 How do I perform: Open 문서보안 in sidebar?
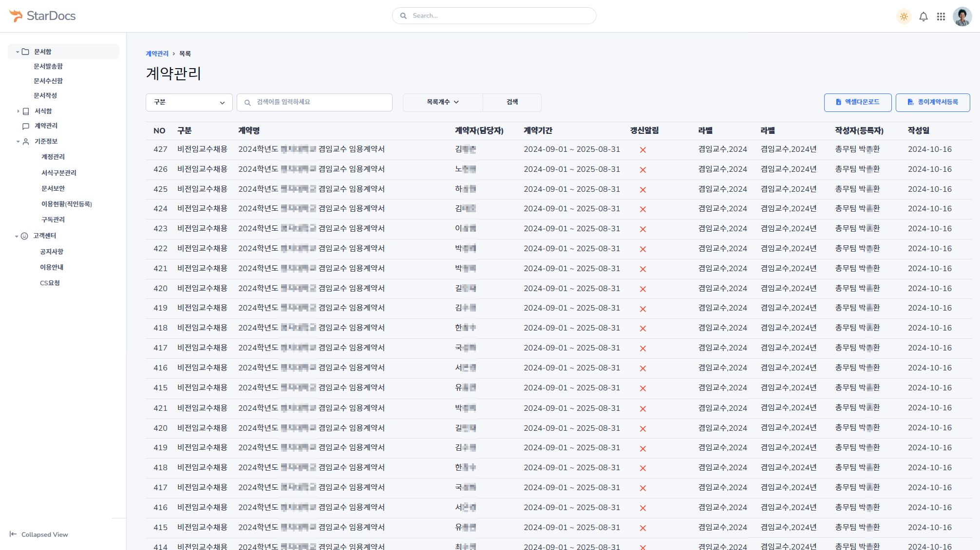point(53,188)
